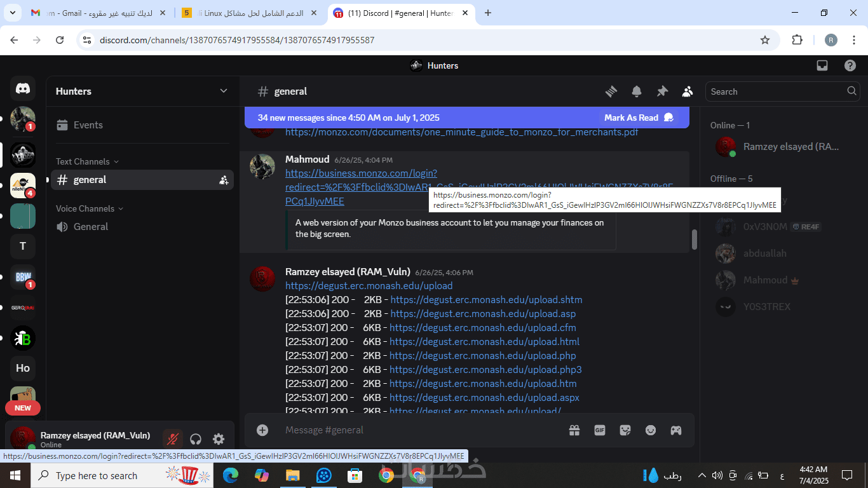Bookmark this page star icon
The width and height of the screenshot is (868, 488).
pyautogui.click(x=765, y=40)
